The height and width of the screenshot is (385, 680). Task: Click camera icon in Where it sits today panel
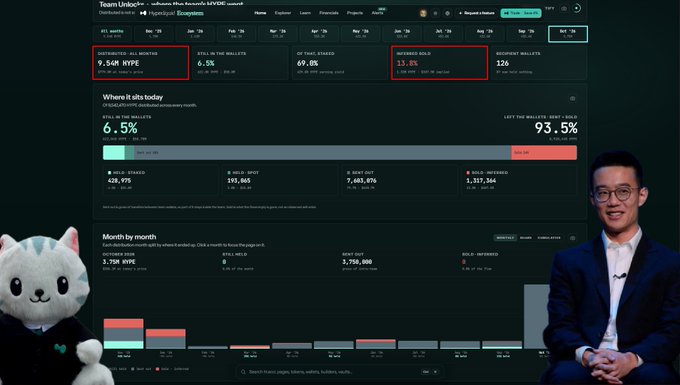pos(572,98)
